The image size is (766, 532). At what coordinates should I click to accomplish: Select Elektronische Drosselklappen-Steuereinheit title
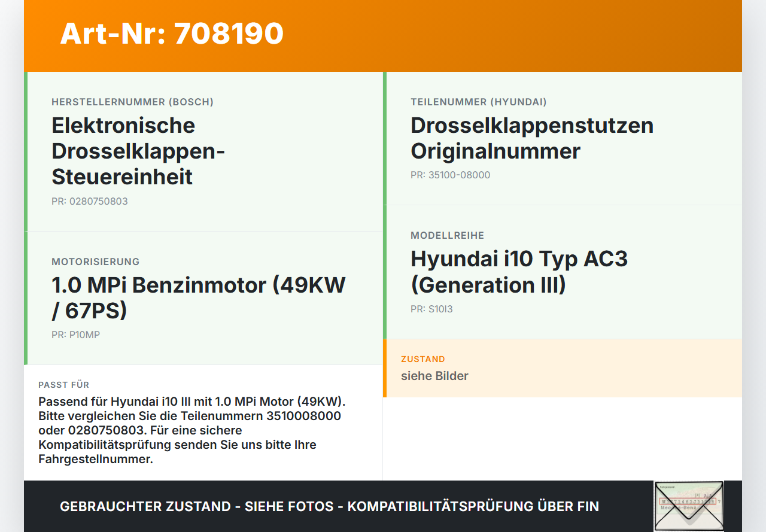[138, 151]
